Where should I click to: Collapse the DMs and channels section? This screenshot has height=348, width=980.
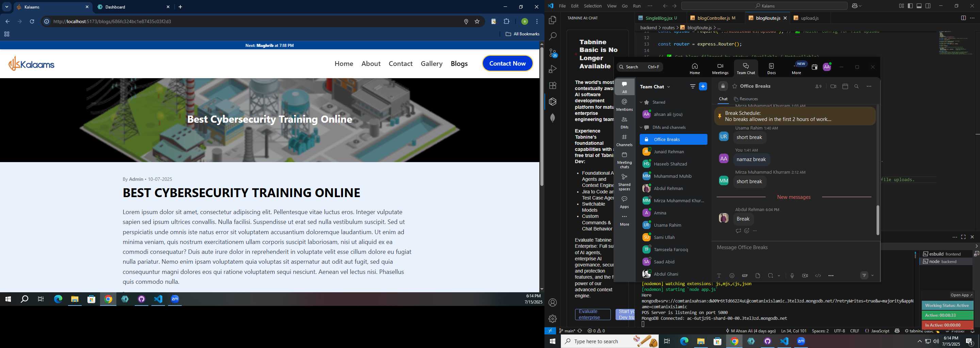tap(641, 128)
